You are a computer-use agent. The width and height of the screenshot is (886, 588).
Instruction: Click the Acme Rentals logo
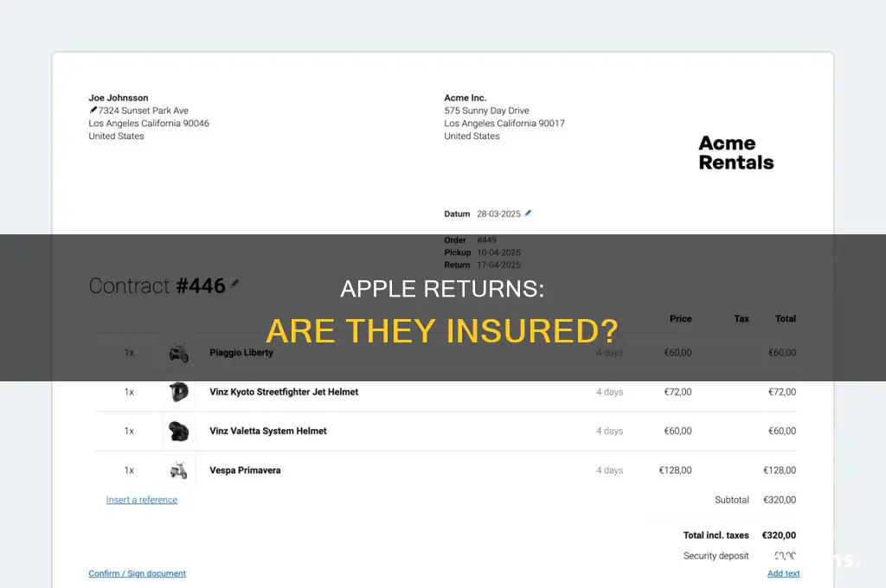(x=735, y=152)
